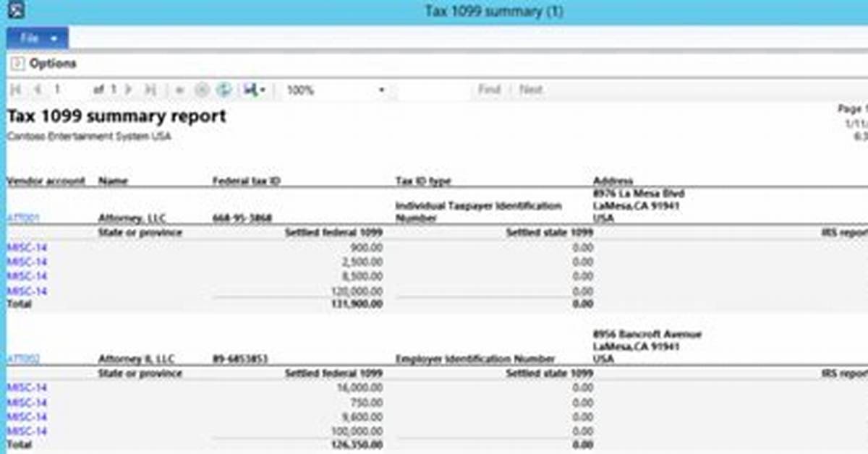Open MISC-14 link in the 900.00 row
Image resolution: width=868 pixels, height=454 pixels.
coord(27,247)
